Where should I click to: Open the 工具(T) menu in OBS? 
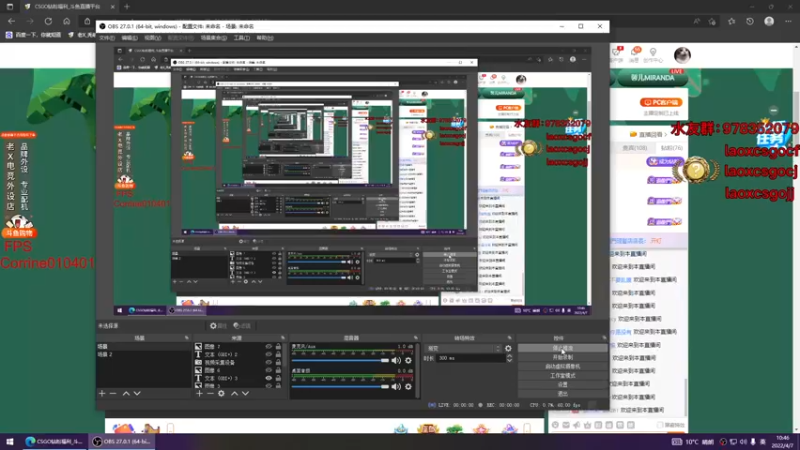pyautogui.click(x=241, y=38)
